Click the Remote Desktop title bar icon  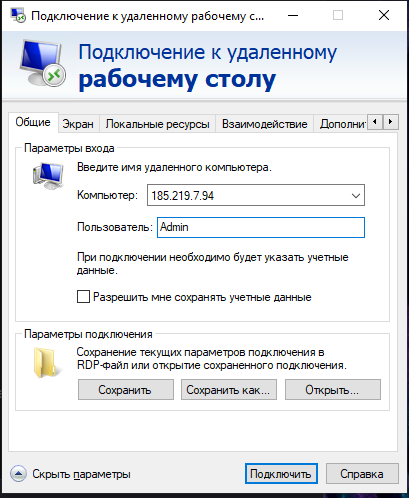(x=18, y=15)
